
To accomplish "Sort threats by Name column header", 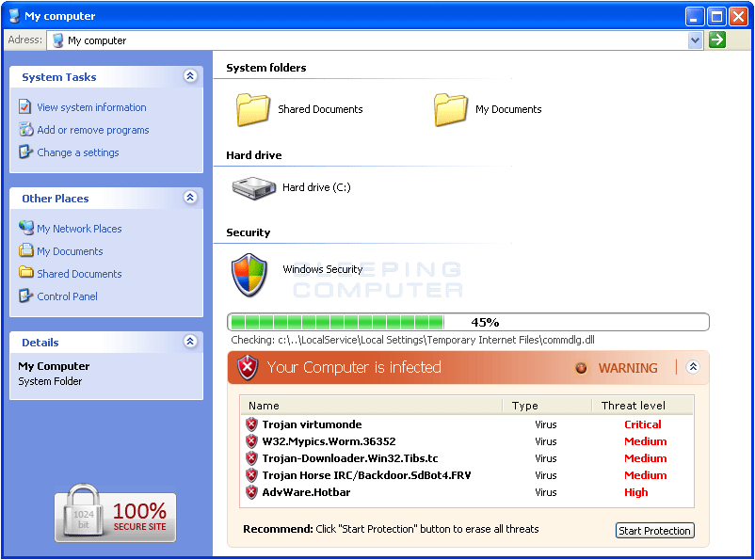I will pos(372,406).
